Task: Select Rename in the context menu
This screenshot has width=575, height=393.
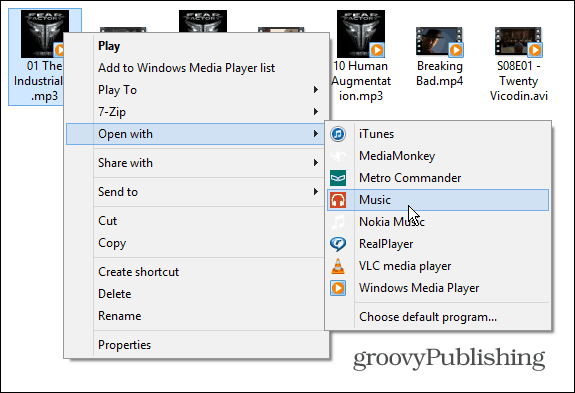Action: pyautogui.click(x=120, y=316)
